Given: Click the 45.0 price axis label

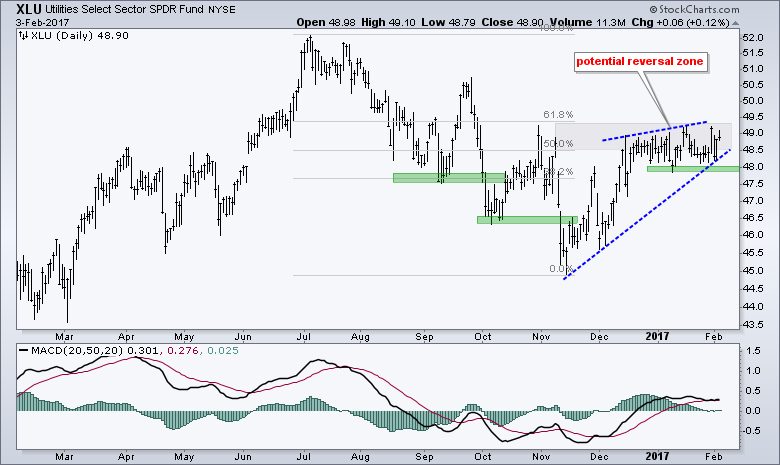Looking at the screenshot, I should click(753, 271).
